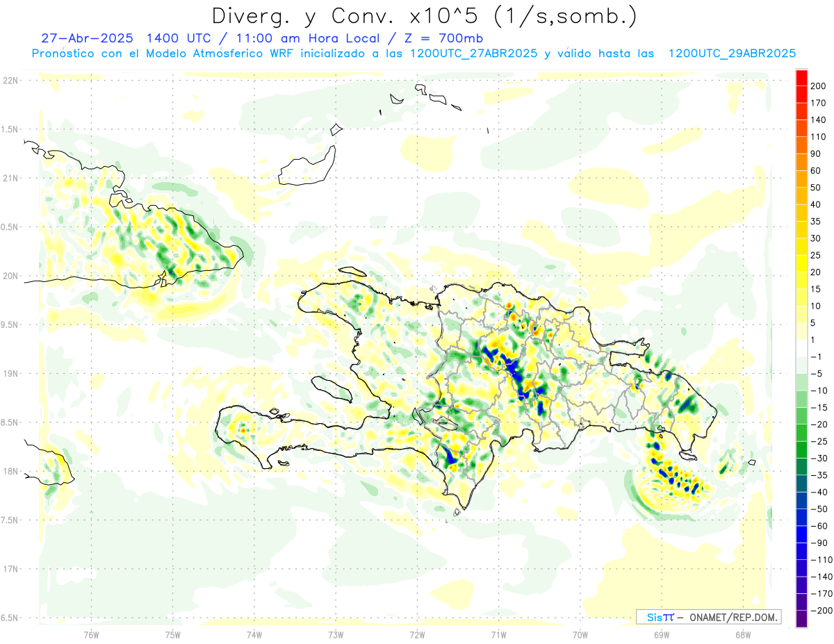This screenshot has width=834, height=644.
Task: Click the 1.5N latitude label
Action: tap(10, 129)
